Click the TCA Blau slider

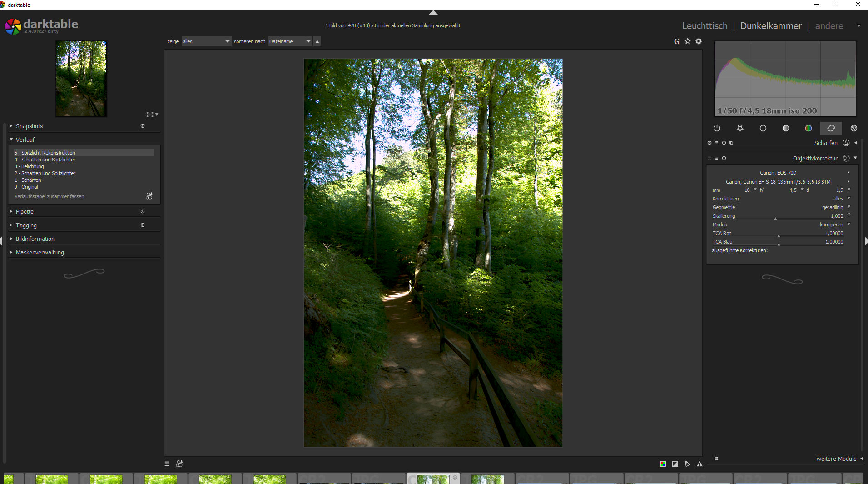[x=778, y=242]
